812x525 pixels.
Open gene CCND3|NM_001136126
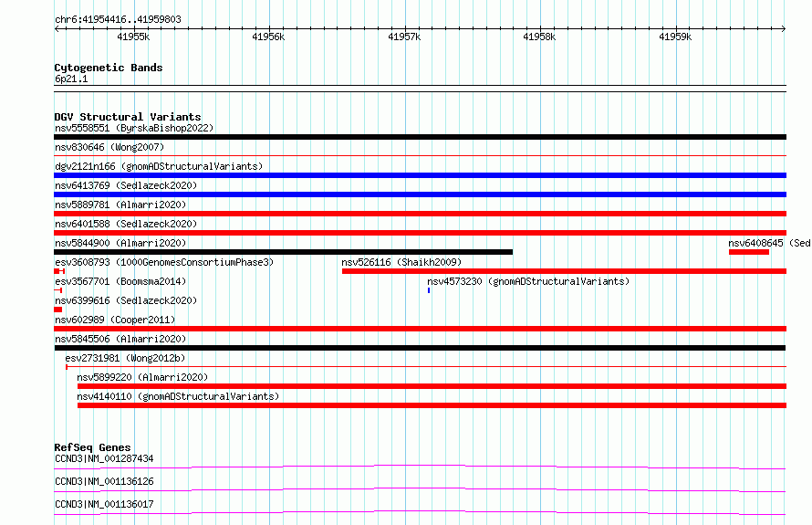tap(104, 481)
